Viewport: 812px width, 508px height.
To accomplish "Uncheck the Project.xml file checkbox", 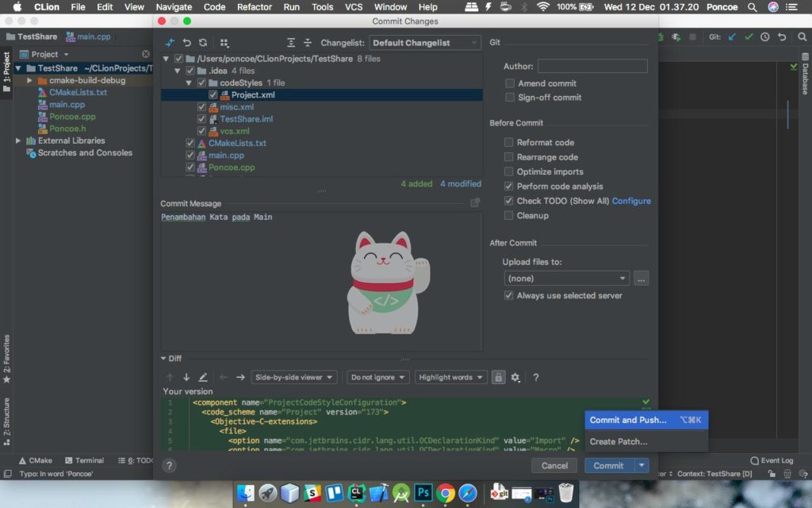I will [x=213, y=95].
